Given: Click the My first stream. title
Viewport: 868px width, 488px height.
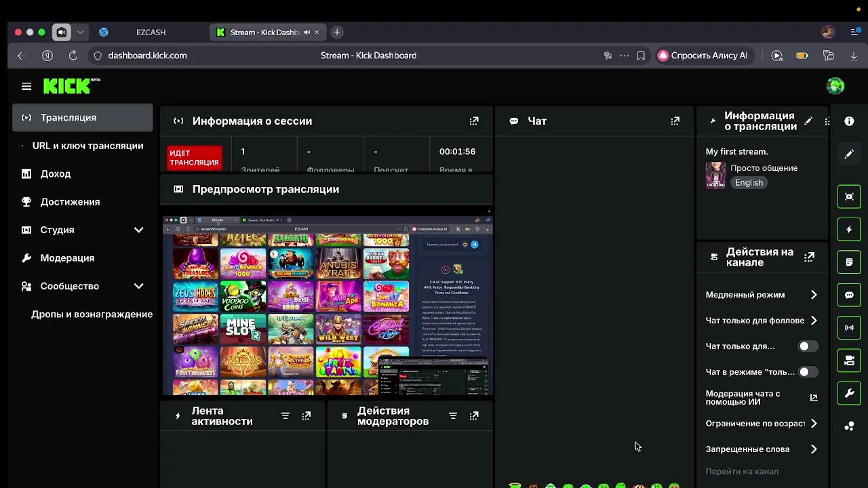Looking at the screenshot, I should coord(736,152).
